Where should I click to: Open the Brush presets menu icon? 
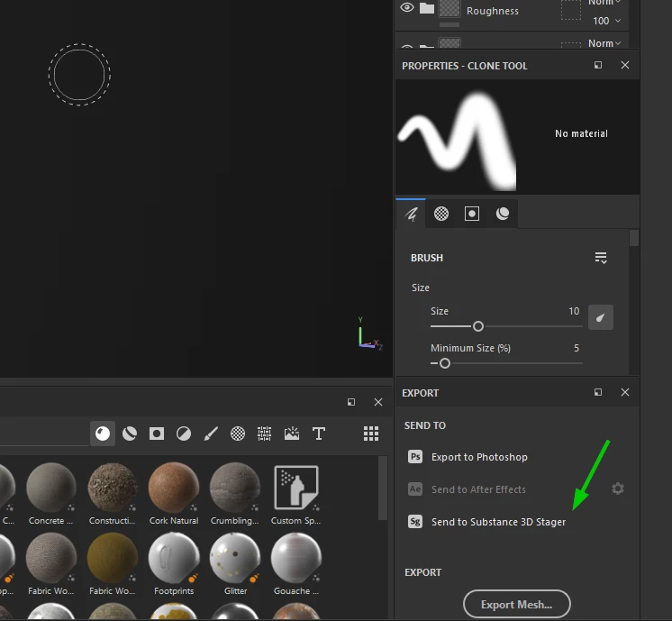pyautogui.click(x=601, y=258)
